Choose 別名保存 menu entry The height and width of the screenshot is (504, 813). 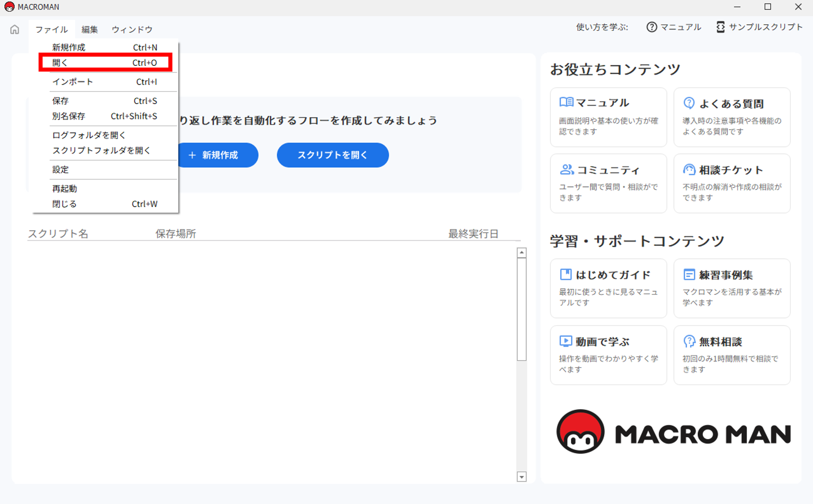(x=105, y=116)
